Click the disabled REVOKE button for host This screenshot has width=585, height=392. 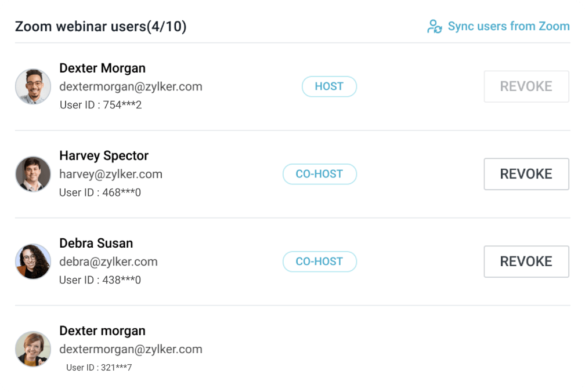pos(526,86)
